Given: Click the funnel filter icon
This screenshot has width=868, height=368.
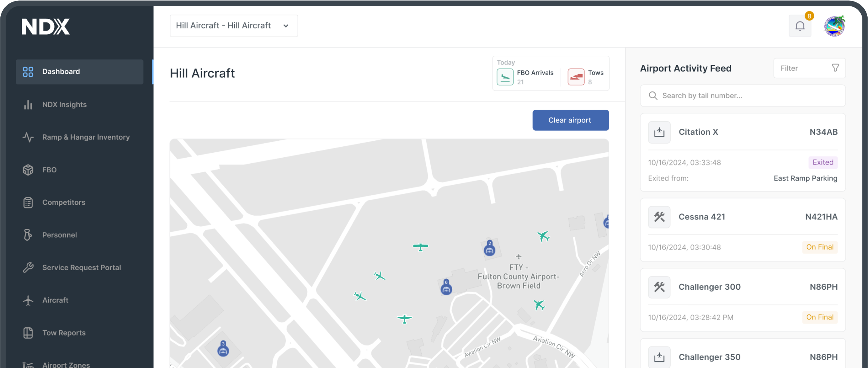Looking at the screenshot, I should (835, 68).
